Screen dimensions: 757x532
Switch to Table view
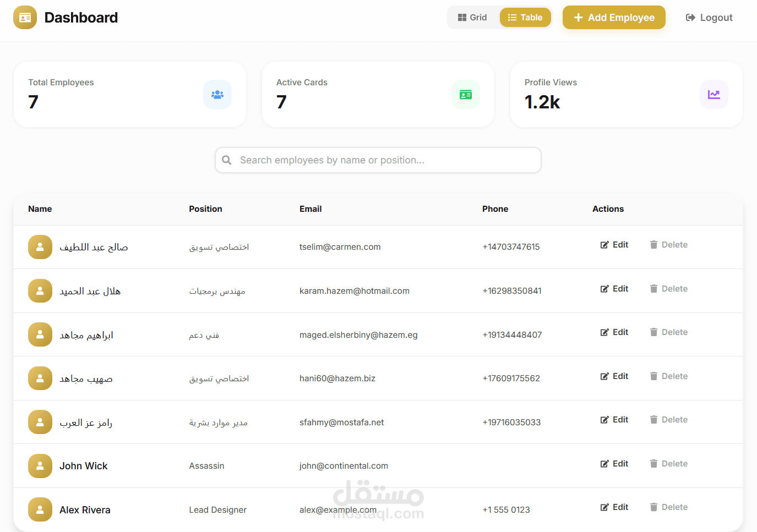pyautogui.click(x=525, y=18)
